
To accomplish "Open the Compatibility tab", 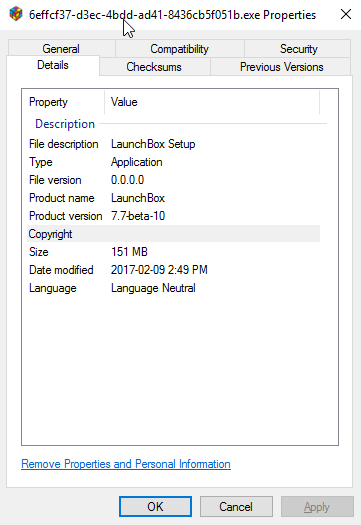I will [179, 49].
